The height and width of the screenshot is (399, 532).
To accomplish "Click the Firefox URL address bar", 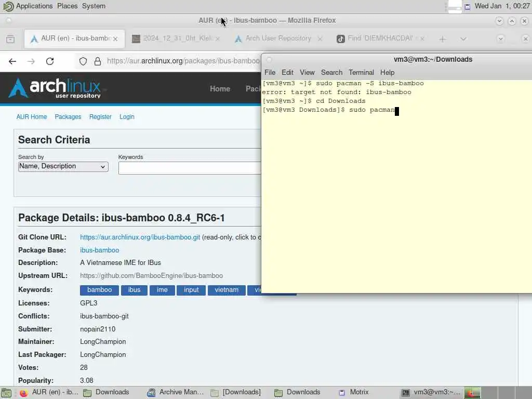I will (x=183, y=61).
